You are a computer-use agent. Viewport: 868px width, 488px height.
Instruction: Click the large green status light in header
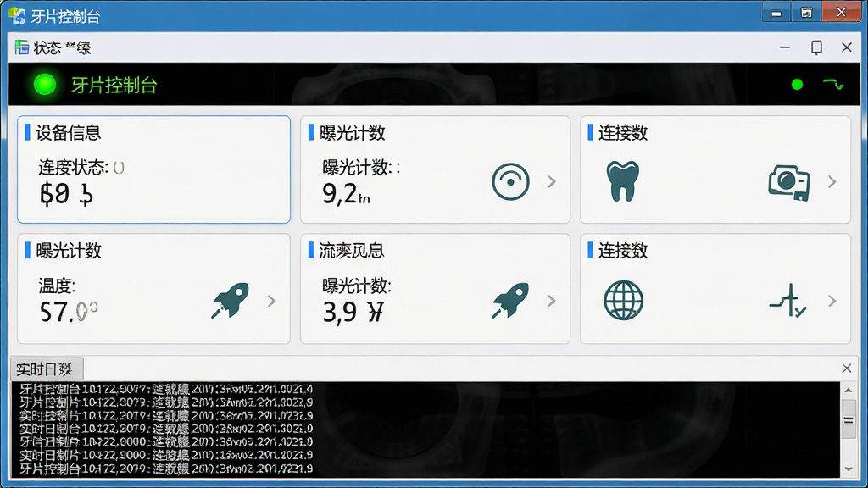(45, 85)
